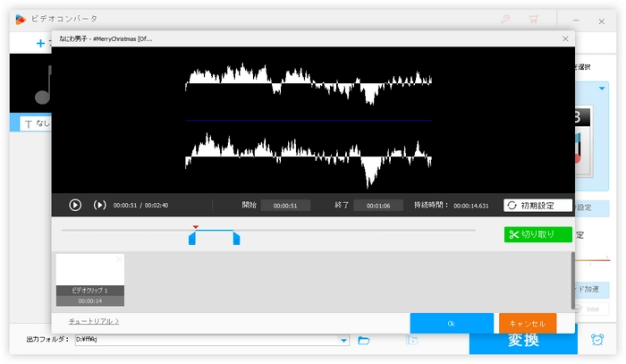Close the trim dialog window
Viewport: 626px width, 364px height.
point(564,39)
